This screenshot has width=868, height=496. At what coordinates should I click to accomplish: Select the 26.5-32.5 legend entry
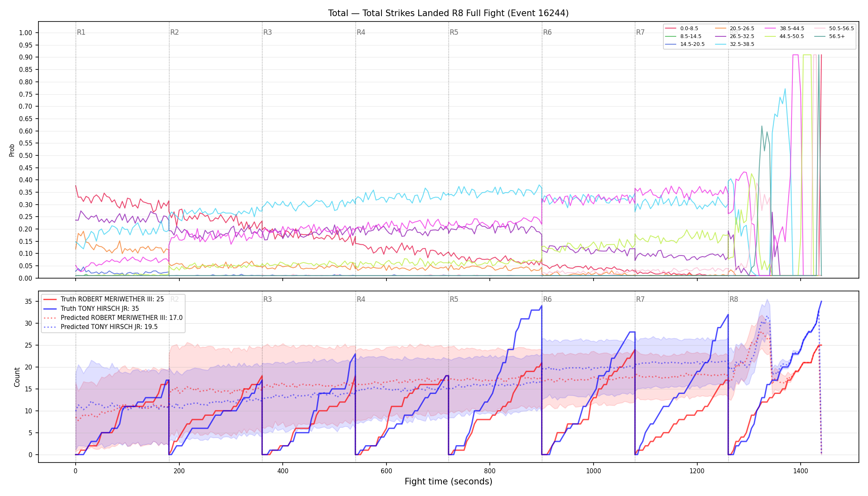pos(734,36)
